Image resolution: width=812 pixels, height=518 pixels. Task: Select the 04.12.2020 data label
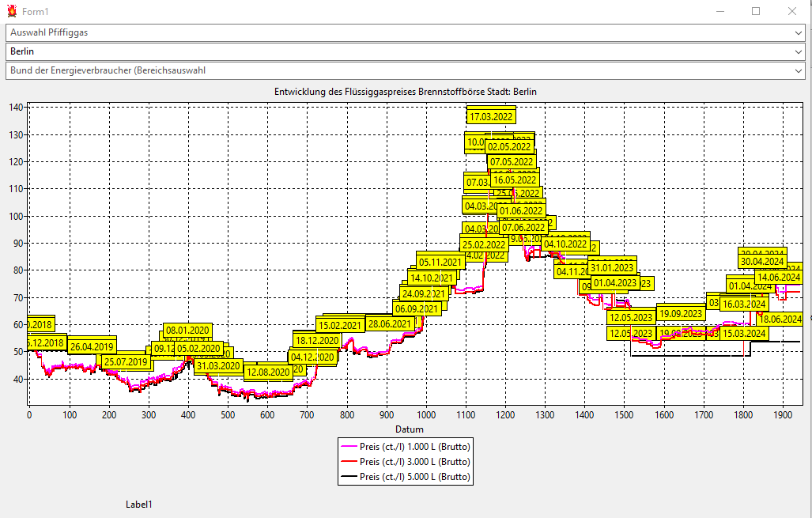pos(313,357)
